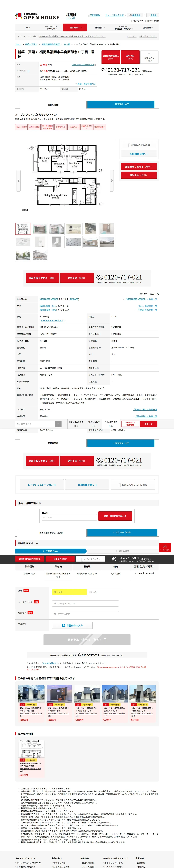Viewport: 174px width, 868px height.
Task: Open 通勤・通学を調べる link
Action: point(87,84)
